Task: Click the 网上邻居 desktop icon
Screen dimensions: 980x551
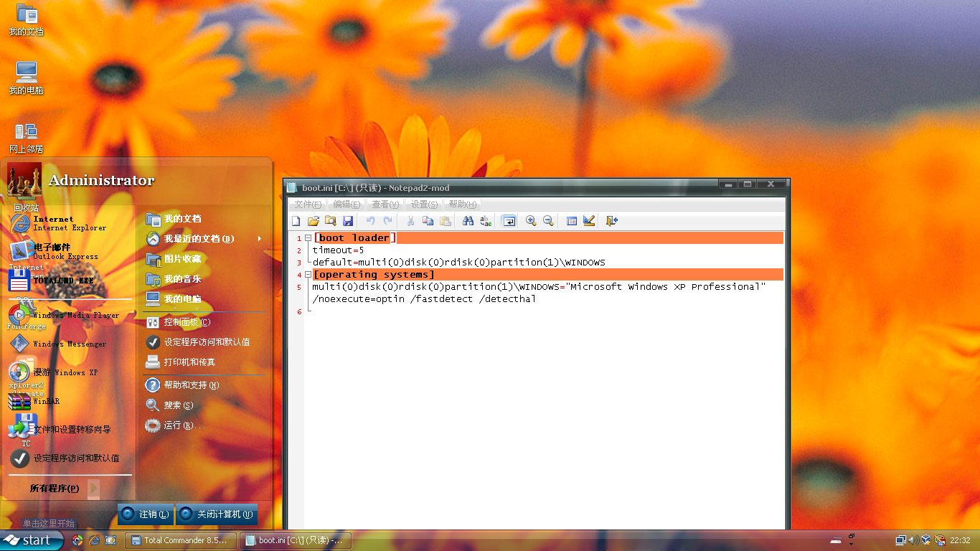Action: coord(27,138)
